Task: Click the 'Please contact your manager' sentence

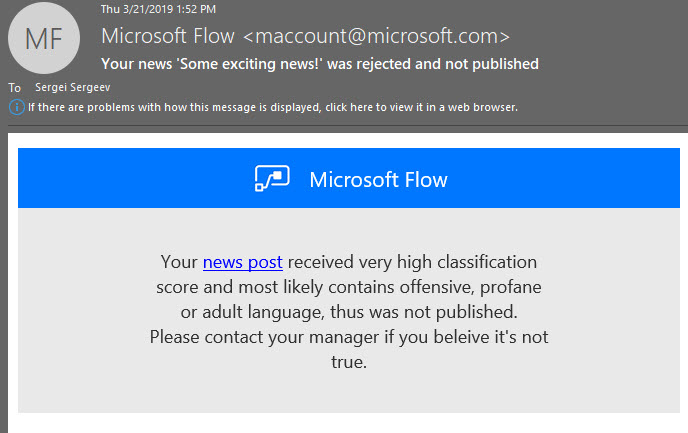Action: [258, 336]
